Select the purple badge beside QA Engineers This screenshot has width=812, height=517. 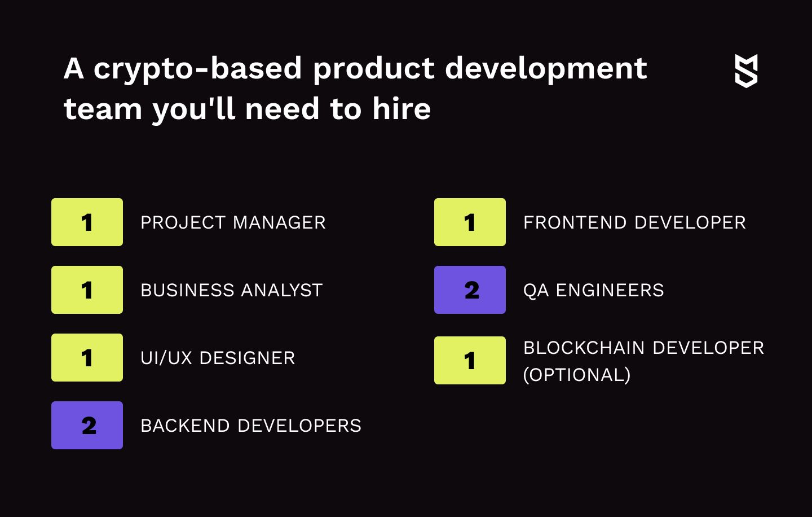click(470, 290)
